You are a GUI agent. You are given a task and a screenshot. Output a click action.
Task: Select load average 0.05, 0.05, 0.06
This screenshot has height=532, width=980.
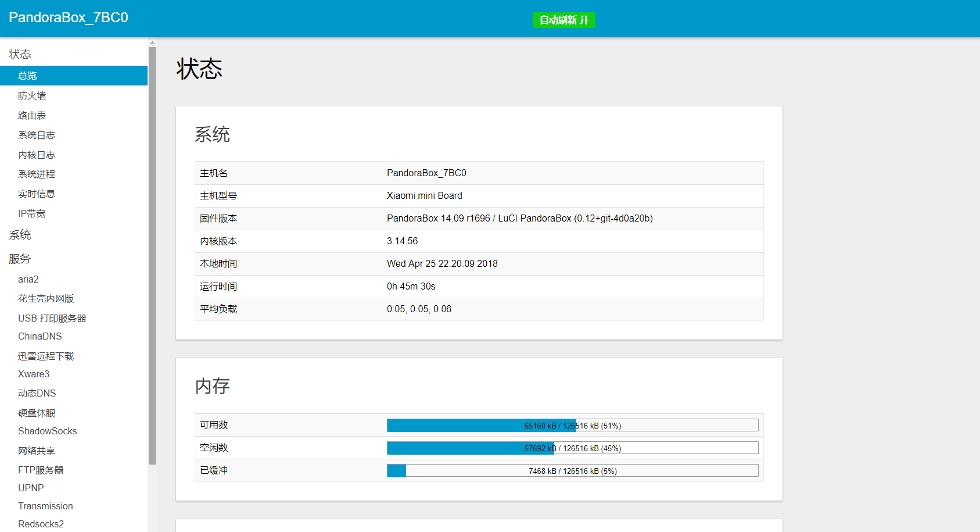(419, 309)
